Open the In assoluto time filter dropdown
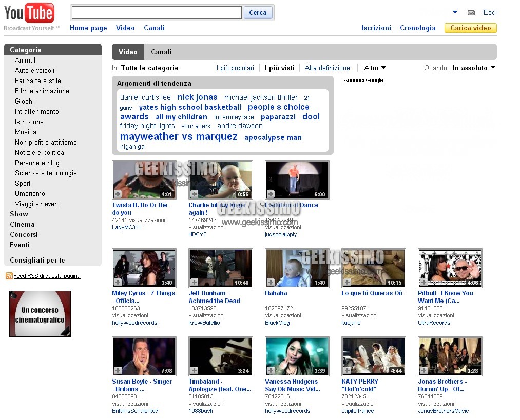The image size is (520, 420). click(473, 68)
